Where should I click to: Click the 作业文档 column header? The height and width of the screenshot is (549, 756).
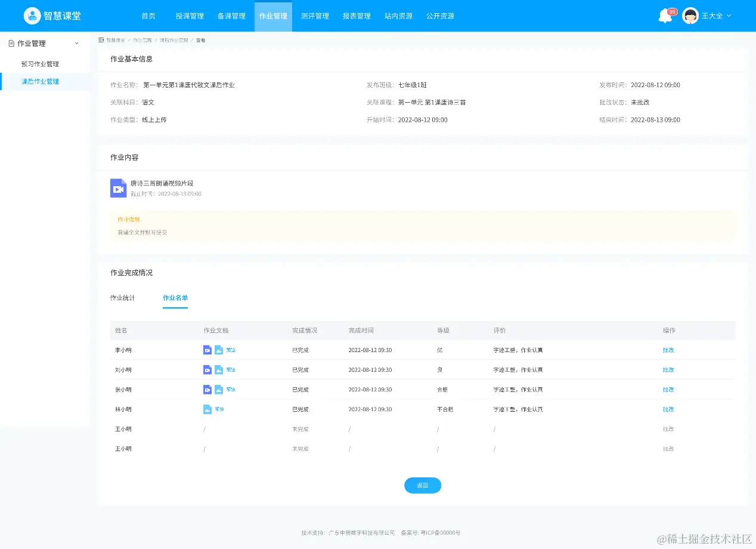pos(216,331)
